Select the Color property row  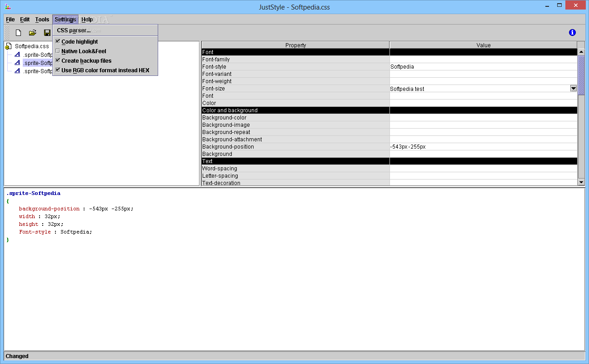click(295, 103)
